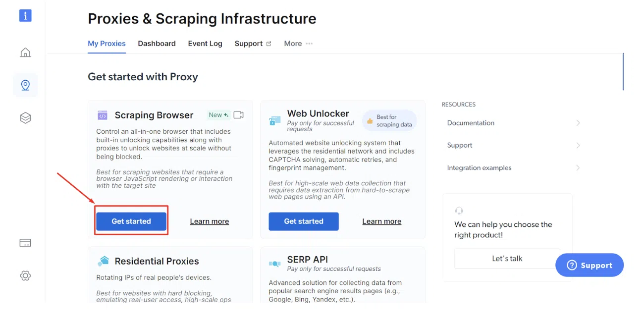Image resolution: width=644 pixels, height=322 pixels.
Task: Expand the Support resource chevron
Action: [x=578, y=145]
